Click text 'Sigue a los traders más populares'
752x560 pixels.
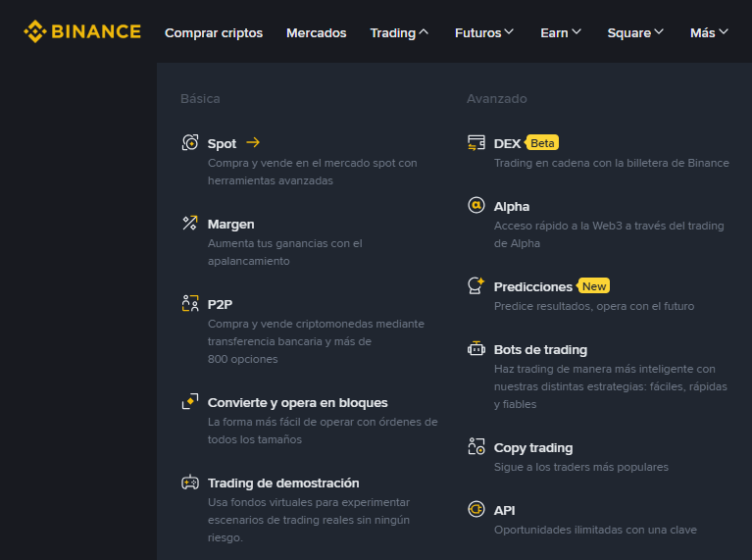[x=580, y=467]
